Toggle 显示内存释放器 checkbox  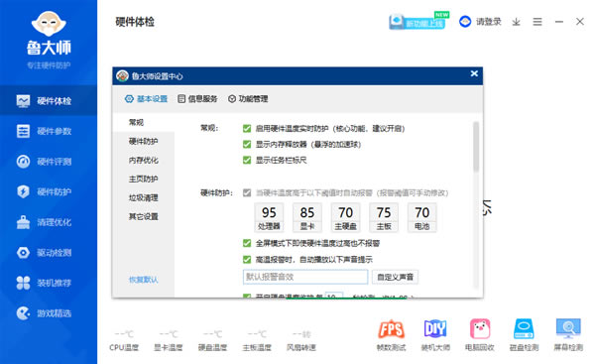click(x=247, y=144)
